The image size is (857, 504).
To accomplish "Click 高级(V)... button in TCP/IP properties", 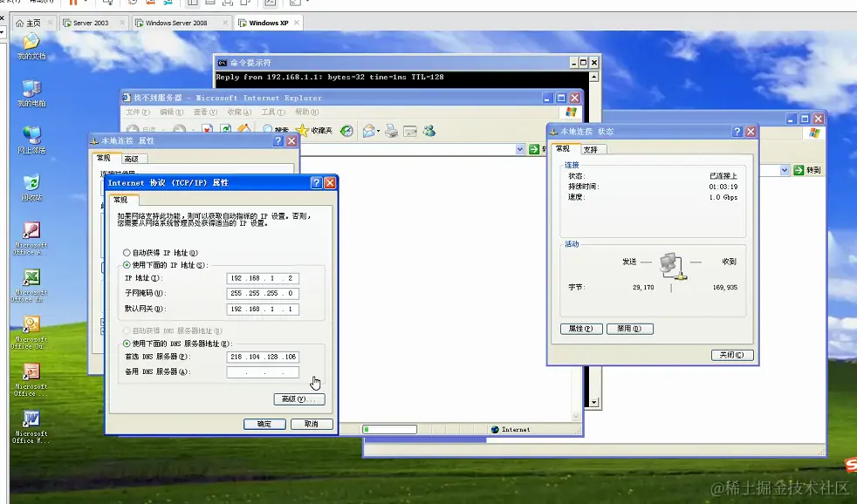I will (299, 399).
